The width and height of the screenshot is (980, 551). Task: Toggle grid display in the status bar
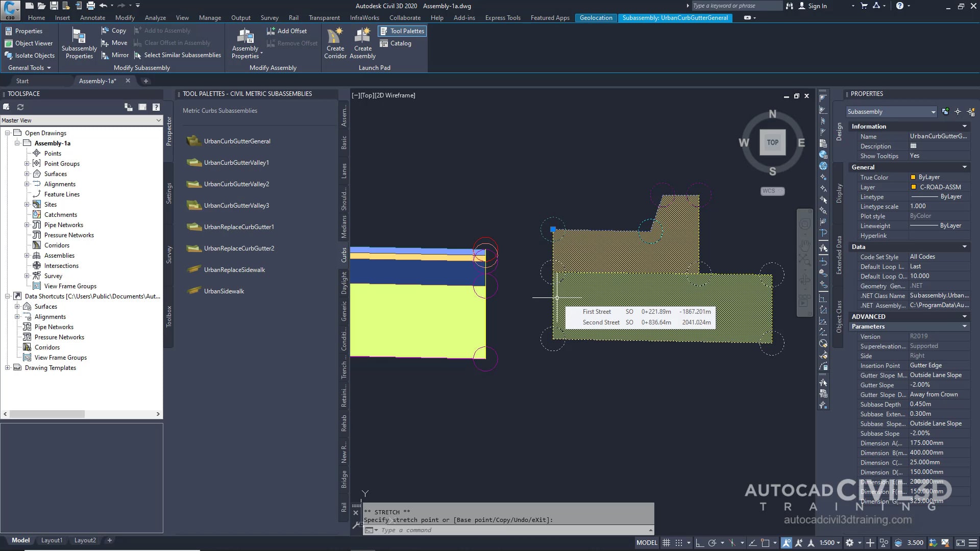[666, 542]
